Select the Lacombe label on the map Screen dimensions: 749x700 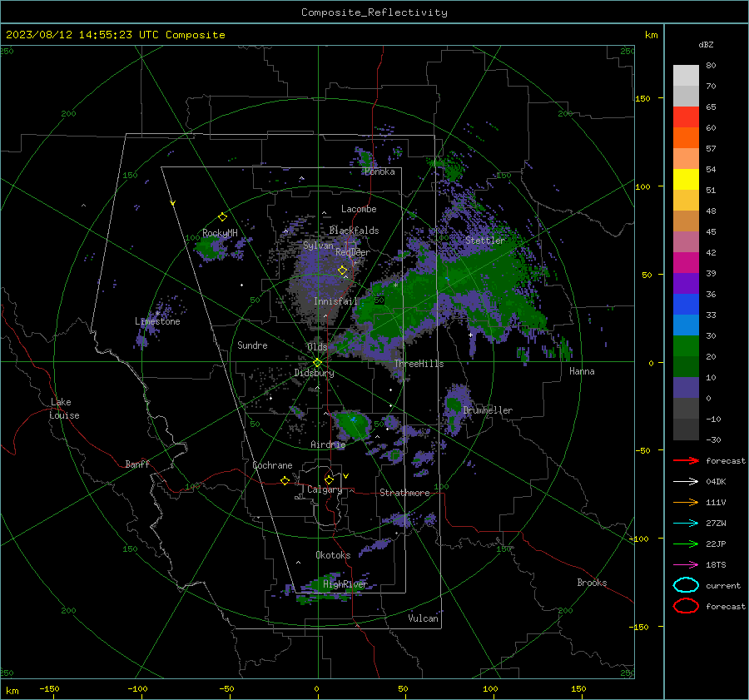[359, 209]
